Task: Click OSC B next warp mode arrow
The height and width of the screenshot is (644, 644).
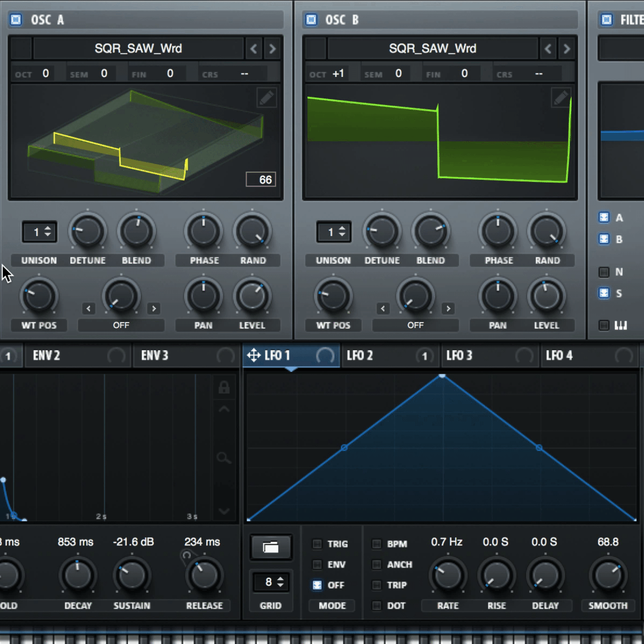Action: point(448,308)
